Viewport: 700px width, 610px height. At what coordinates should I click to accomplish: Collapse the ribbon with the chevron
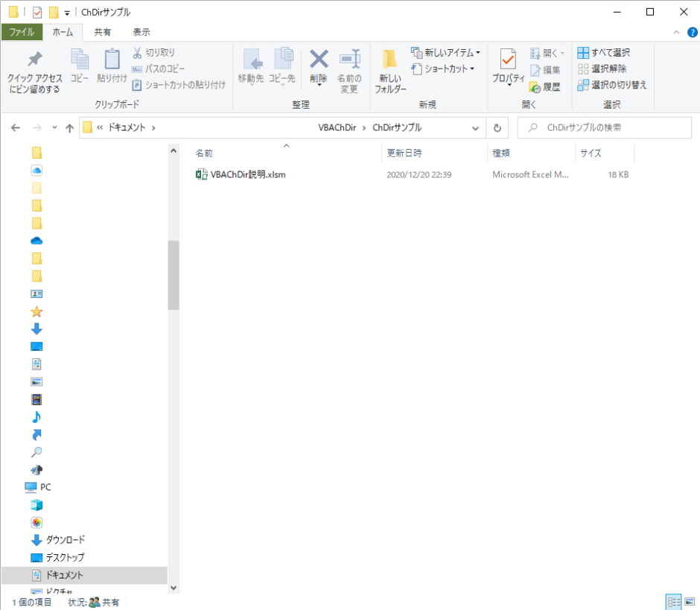pyautogui.click(x=676, y=32)
